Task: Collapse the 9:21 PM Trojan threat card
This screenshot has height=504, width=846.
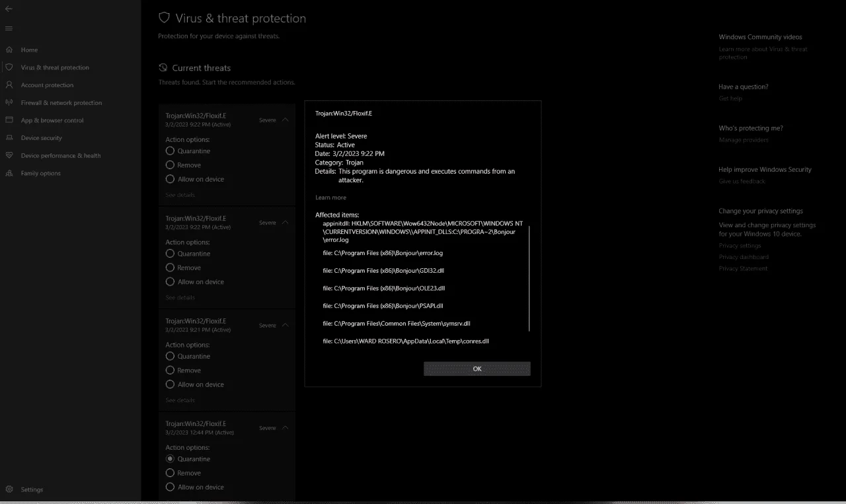Action: pos(285,325)
